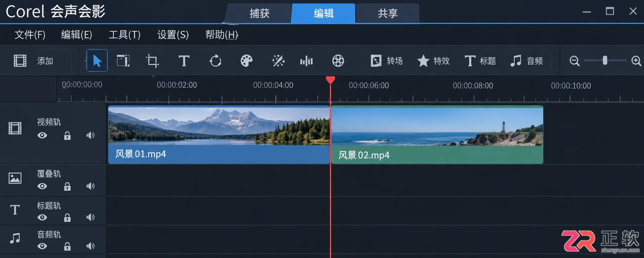
Task: Click the red playhead marker
Action: point(330,80)
